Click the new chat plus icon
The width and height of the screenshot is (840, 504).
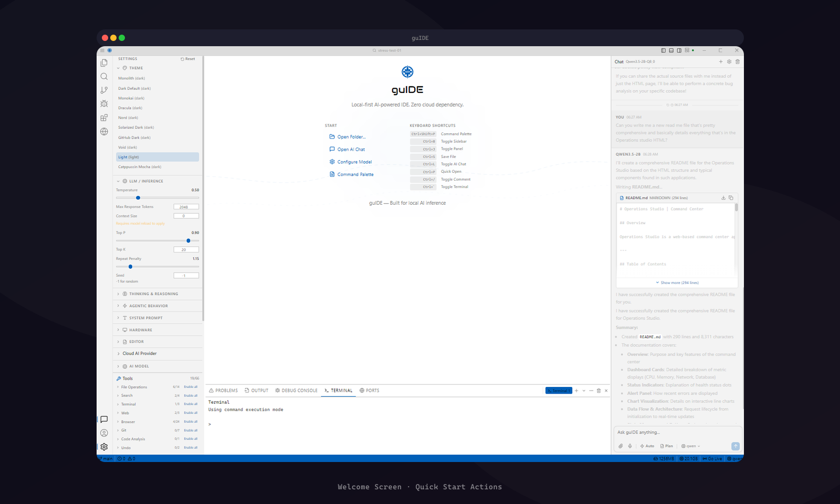[721, 61]
